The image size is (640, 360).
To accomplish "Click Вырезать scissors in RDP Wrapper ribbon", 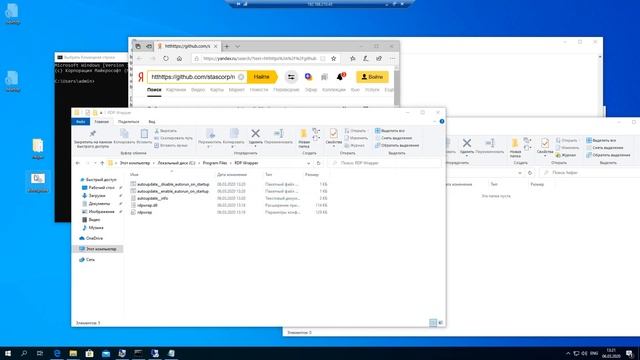I will (166, 131).
